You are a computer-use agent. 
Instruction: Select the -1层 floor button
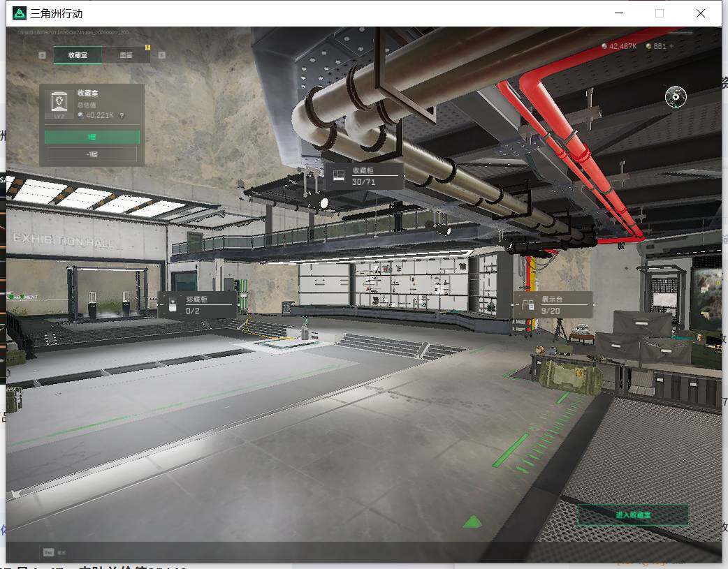(x=92, y=154)
